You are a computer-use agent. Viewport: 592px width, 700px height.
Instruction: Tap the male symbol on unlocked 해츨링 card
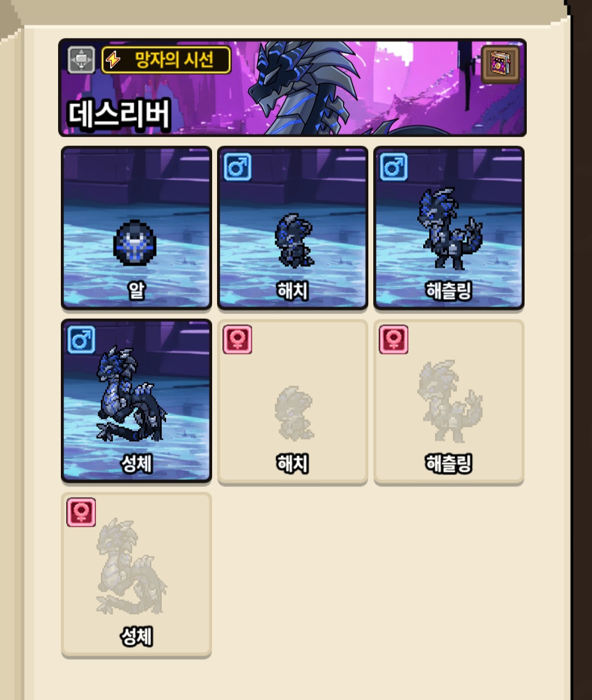(394, 167)
